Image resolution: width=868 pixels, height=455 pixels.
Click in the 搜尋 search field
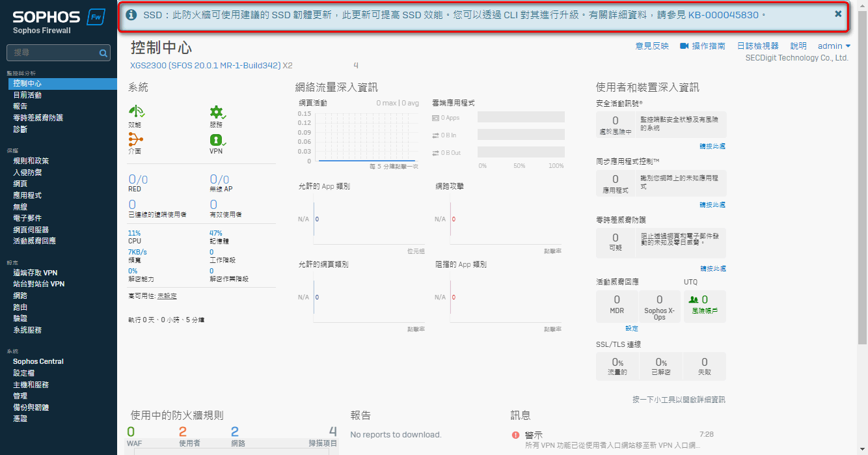(58, 53)
